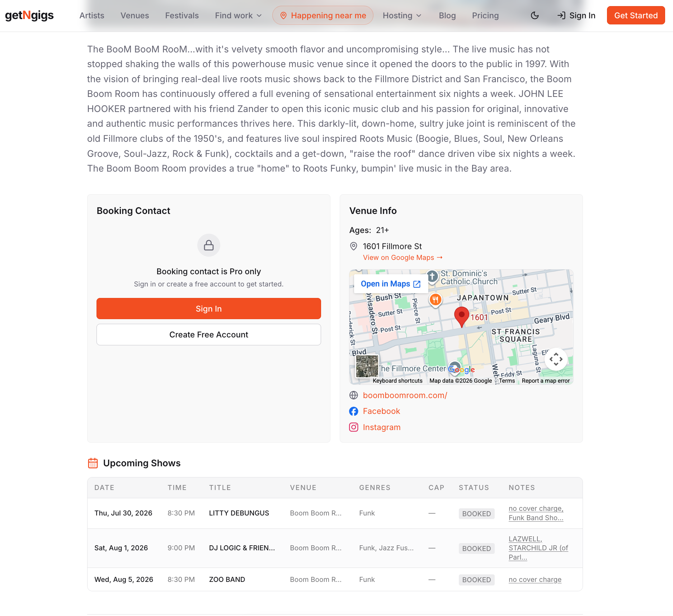Click the location pin beside 1601 Fillmore St

(353, 246)
